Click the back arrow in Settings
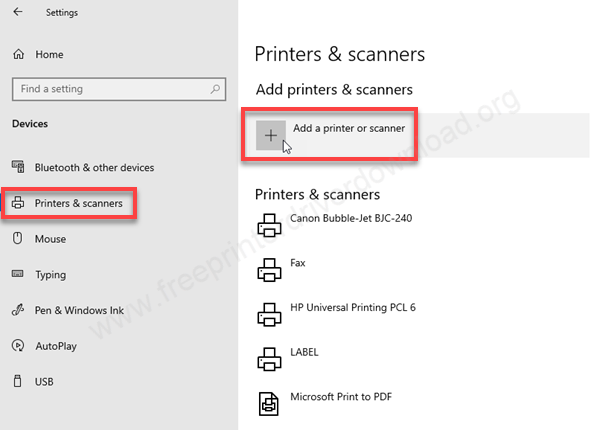 (17, 13)
